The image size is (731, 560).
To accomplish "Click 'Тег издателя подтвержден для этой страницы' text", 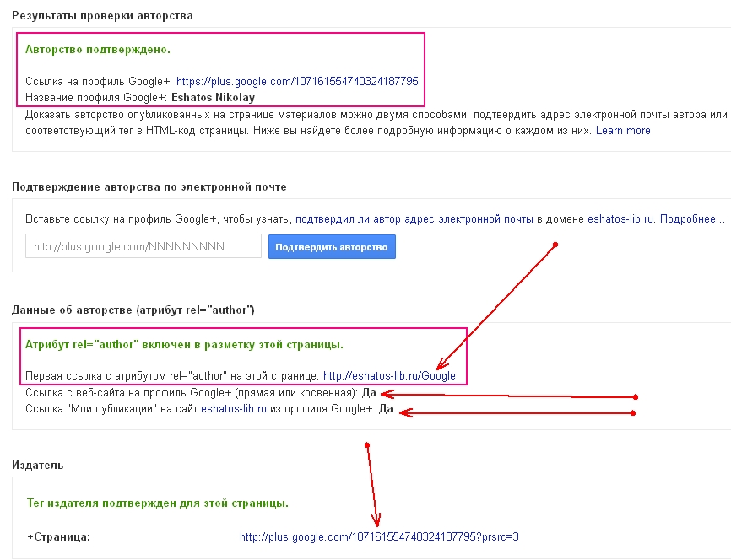I will pos(158,503).
